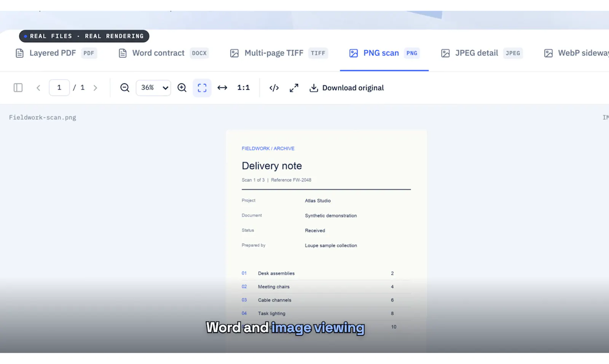The height and width of the screenshot is (364, 609).
Task: Click the Received status value
Action: tap(315, 230)
